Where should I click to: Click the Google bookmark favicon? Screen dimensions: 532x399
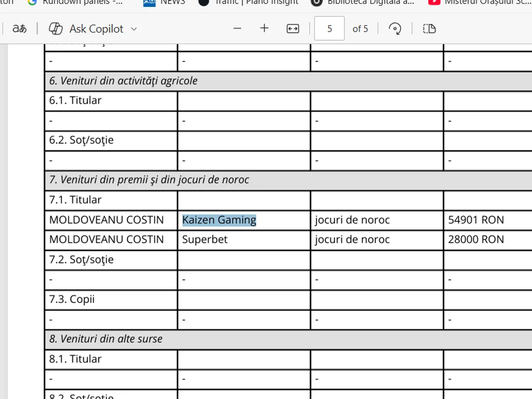pyautogui.click(x=32, y=2)
